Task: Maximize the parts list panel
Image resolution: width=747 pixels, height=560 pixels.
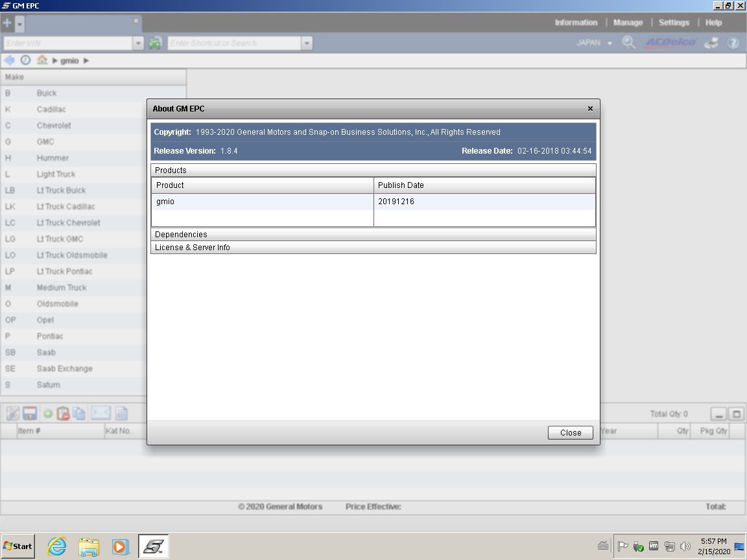Action: click(x=737, y=414)
